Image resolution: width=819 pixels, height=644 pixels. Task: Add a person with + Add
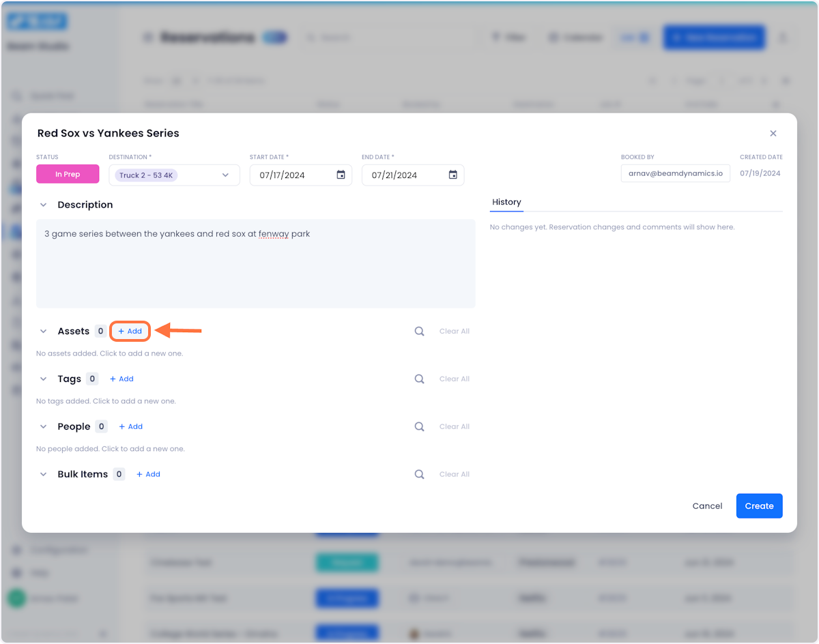(x=130, y=427)
